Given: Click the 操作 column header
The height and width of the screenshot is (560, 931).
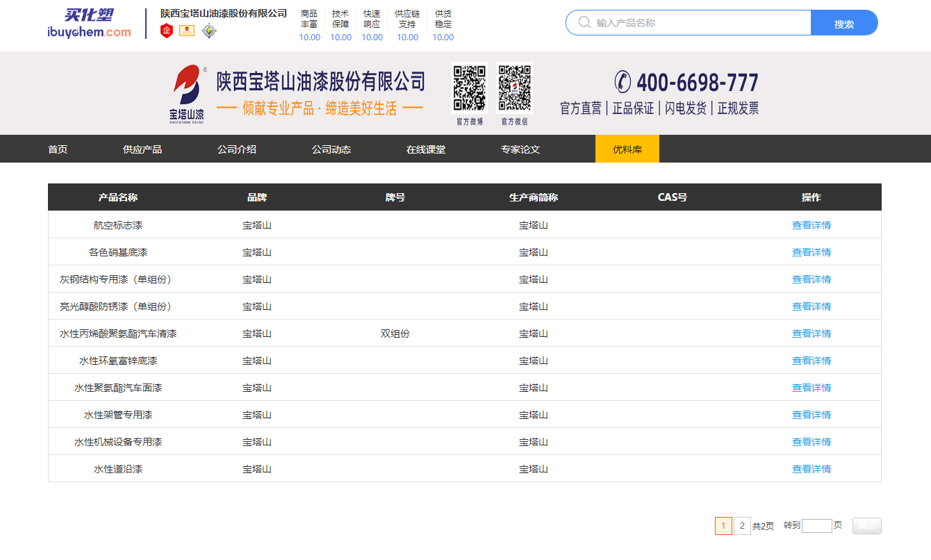Looking at the screenshot, I should tap(811, 197).
